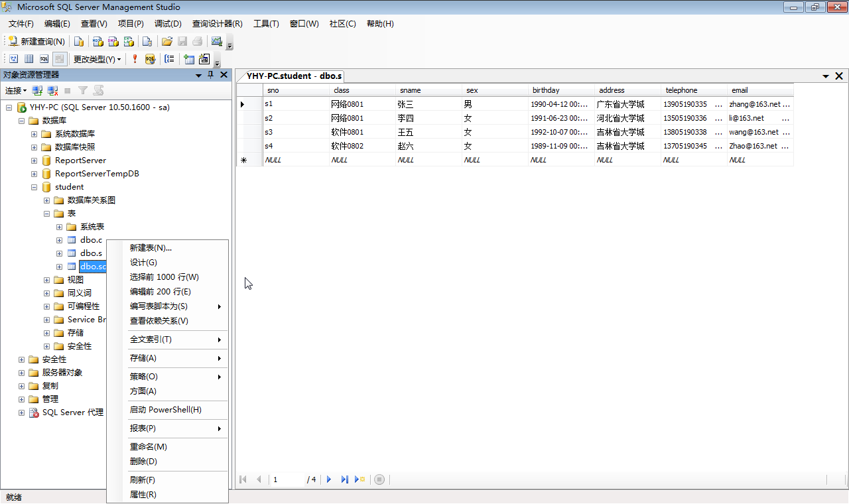Choose 新建表(N)... from context menu

click(x=167, y=248)
